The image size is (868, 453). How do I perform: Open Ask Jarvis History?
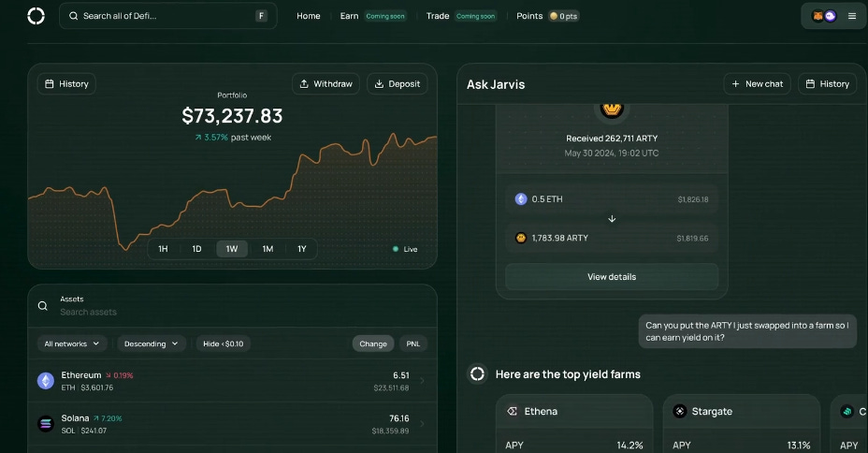828,83
